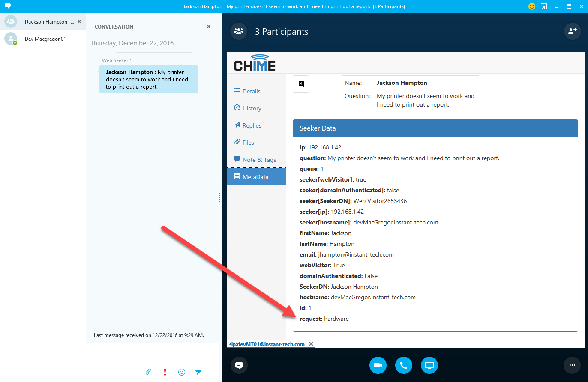The image size is (588, 382).
Task: Close the Conversation pane
Action: click(209, 27)
